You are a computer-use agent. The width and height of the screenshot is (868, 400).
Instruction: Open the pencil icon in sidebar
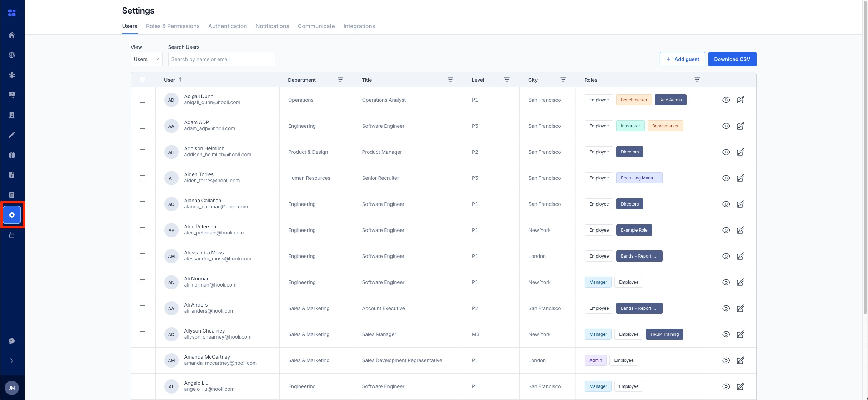[x=12, y=135]
